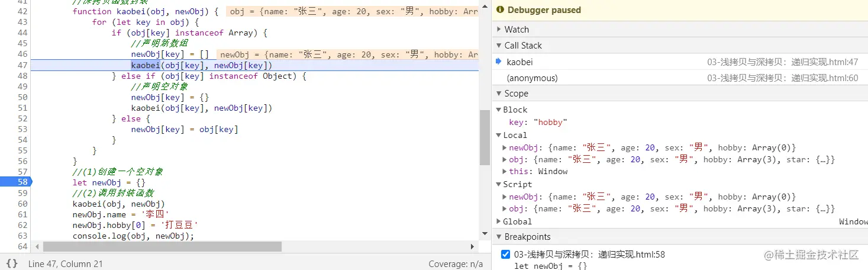Toggle the breakpoint checkbox for html:58

[x=505, y=255]
